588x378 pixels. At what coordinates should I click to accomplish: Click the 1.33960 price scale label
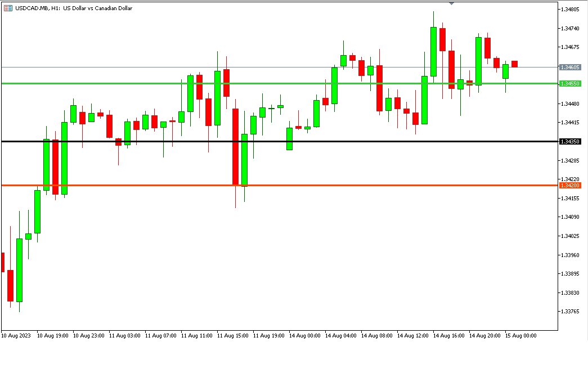click(570, 255)
